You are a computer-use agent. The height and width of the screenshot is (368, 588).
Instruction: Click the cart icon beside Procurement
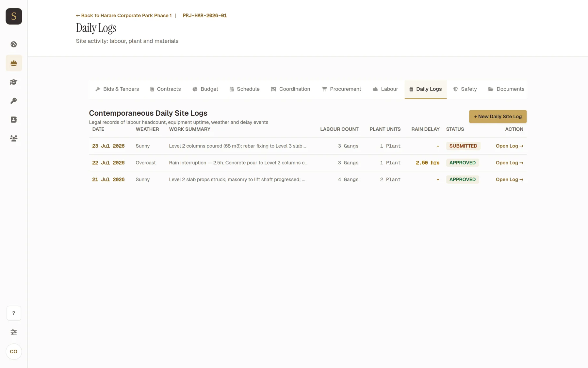324,89
